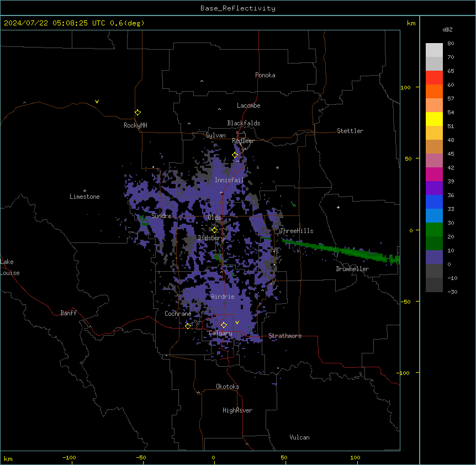
Task: Click the Strathmore label
Action: pyautogui.click(x=285, y=336)
